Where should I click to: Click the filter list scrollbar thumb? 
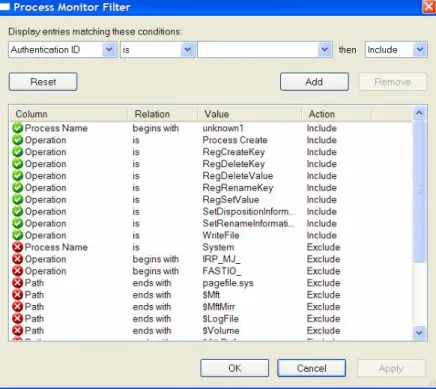click(x=419, y=191)
